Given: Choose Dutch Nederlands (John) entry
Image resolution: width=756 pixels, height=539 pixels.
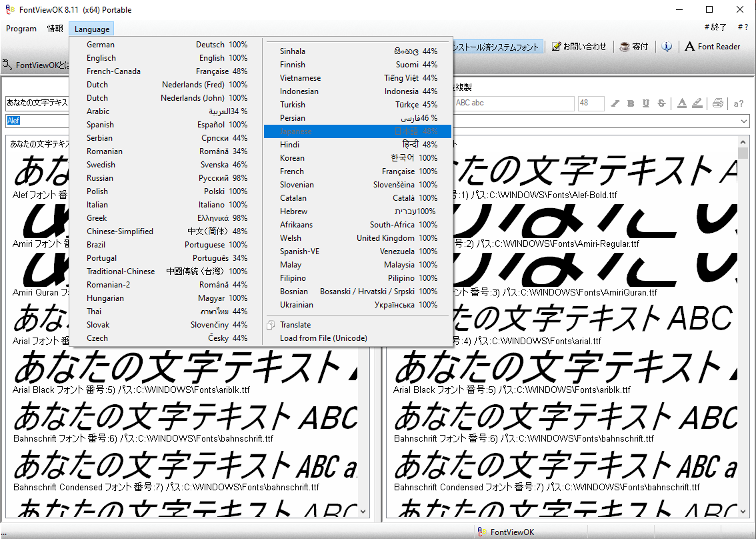Looking at the screenshot, I should pos(167,98).
